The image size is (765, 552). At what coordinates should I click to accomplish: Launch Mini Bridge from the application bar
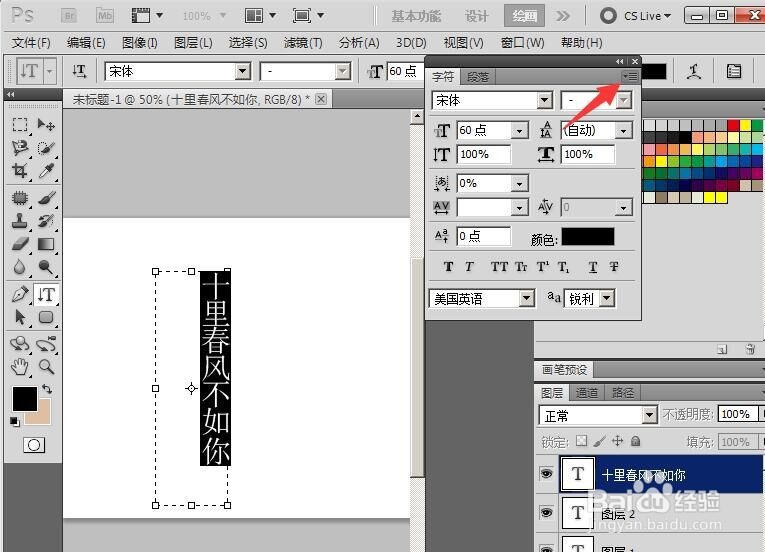(105, 16)
